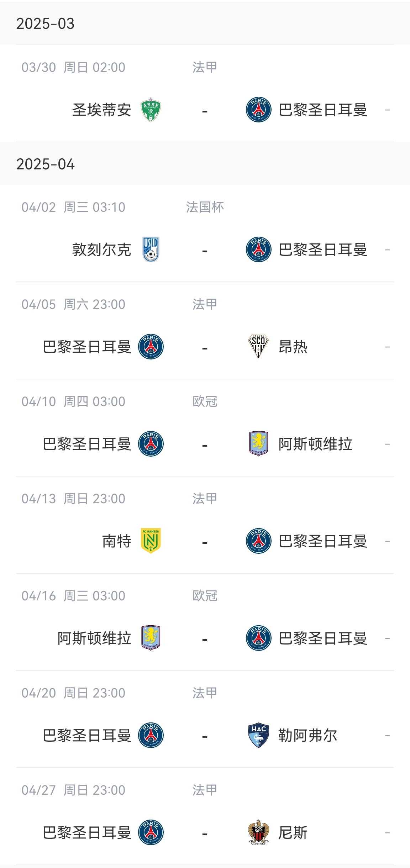Click 欧冠 label on the 04/10 match
Screen dimensions: 410x868
click(x=205, y=401)
